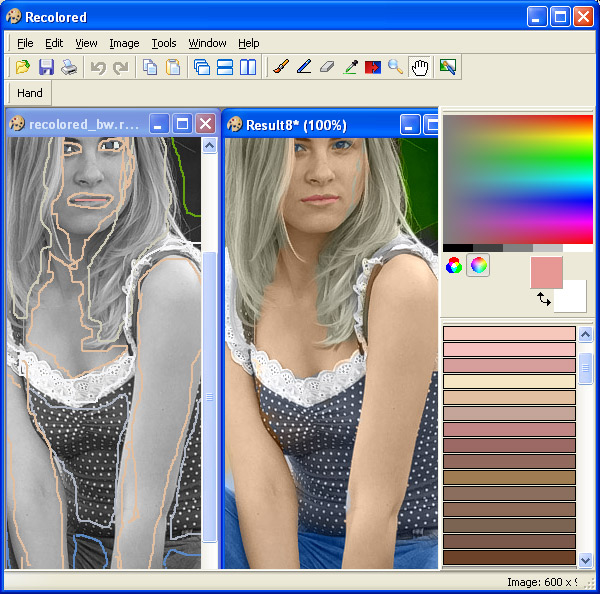Screen dimensions: 600x594
Task: Pick the Eyedropper tool
Action: pyautogui.click(x=350, y=67)
